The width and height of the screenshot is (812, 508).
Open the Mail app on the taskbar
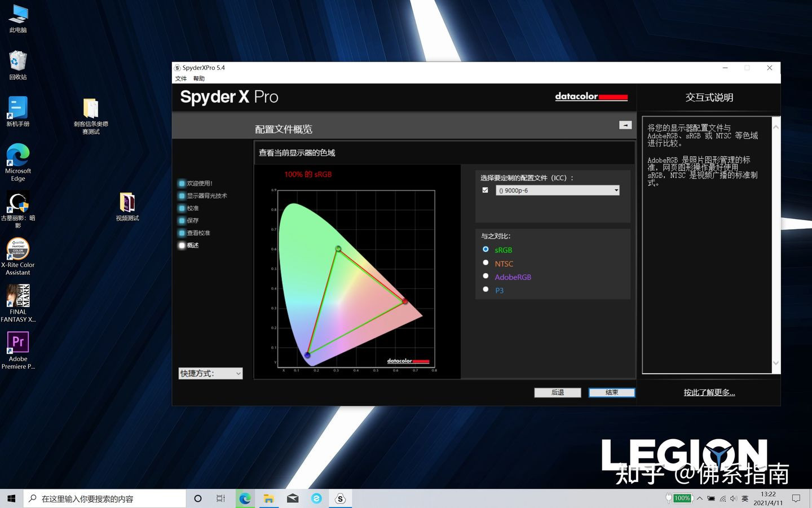tap(293, 498)
